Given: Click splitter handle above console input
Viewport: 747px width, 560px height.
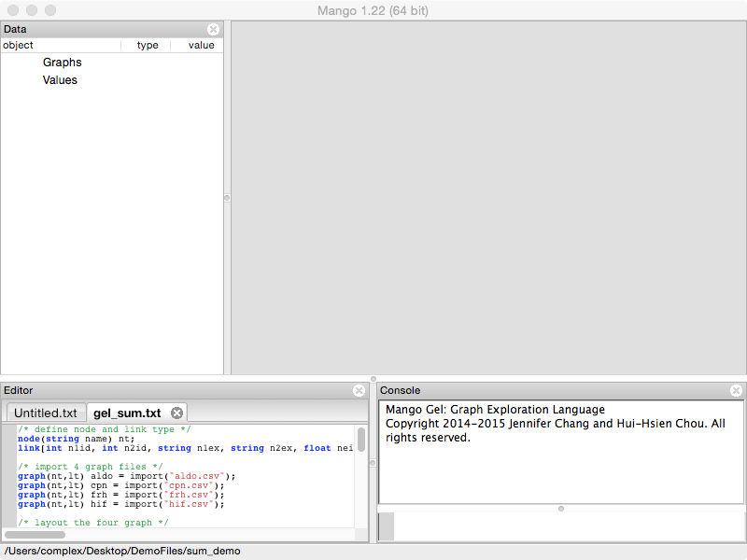Looking at the screenshot, I should coord(560,509).
